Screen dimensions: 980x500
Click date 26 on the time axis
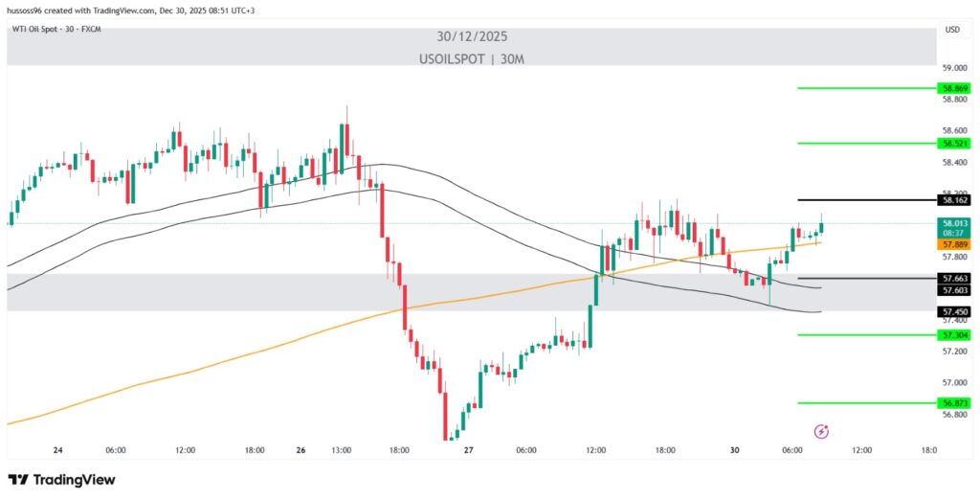pyautogui.click(x=301, y=449)
